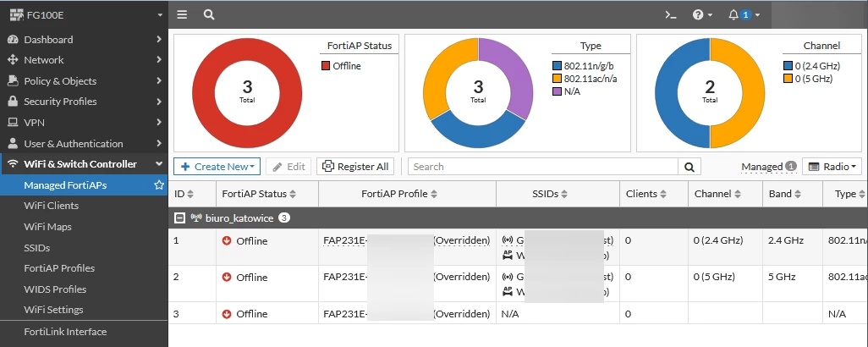
Task: Toggle the hamburger menu icon
Action: point(182,15)
